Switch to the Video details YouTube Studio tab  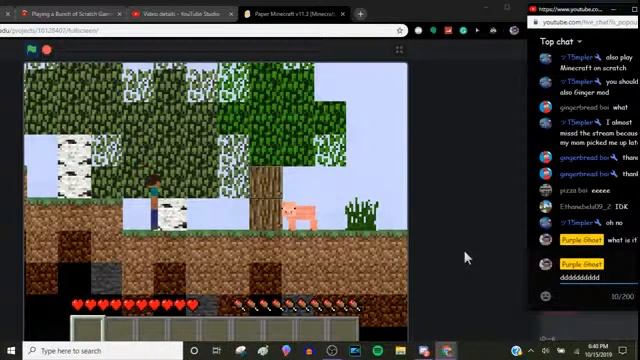(182, 14)
